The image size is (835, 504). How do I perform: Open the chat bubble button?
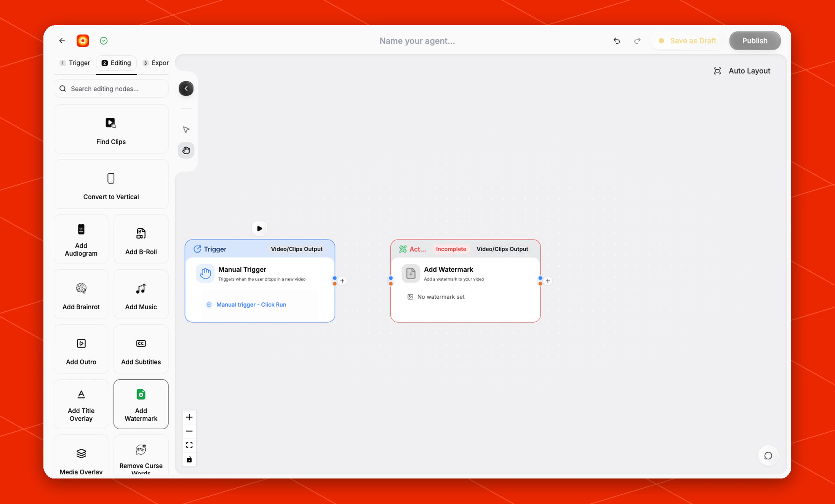point(768,456)
